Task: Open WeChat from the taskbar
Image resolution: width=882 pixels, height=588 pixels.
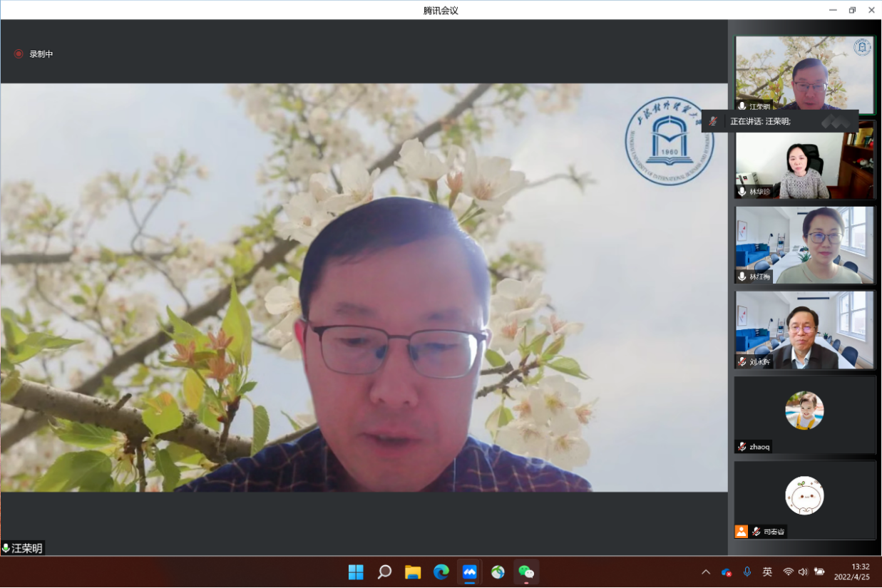Action: tap(526, 572)
